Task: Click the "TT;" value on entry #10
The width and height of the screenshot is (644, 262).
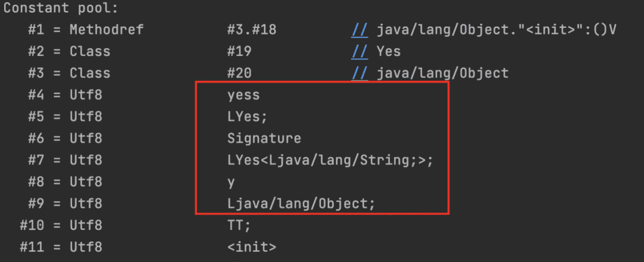Action: coord(239,226)
